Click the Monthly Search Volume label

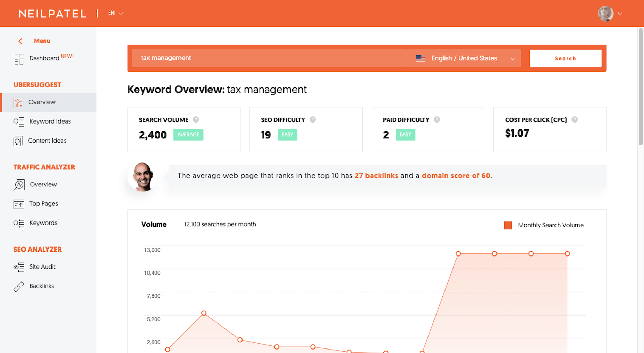coord(551,225)
